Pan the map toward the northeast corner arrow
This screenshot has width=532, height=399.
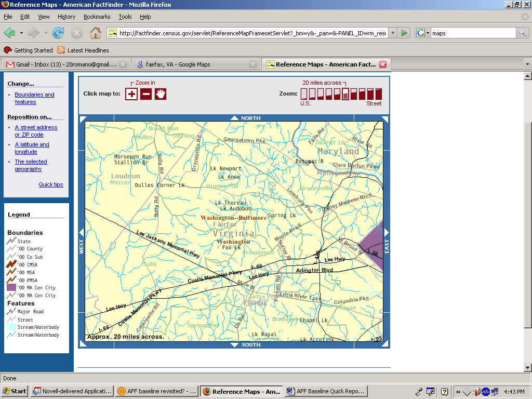[x=385, y=119]
